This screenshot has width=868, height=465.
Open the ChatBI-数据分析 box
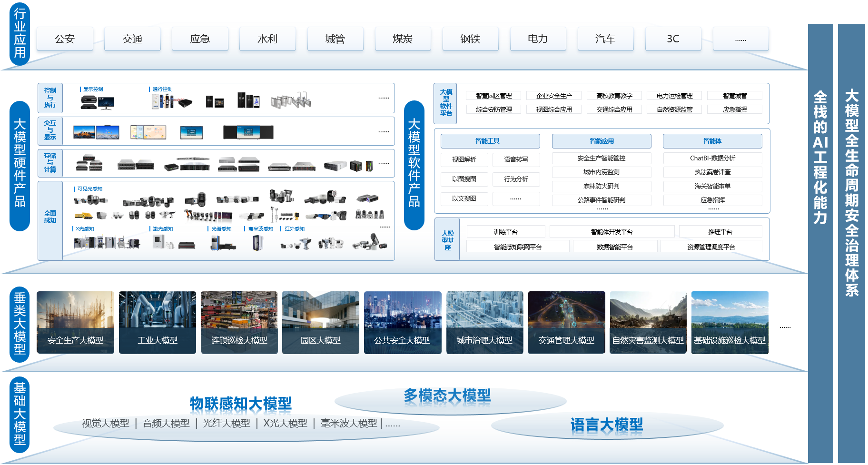(712, 158)
